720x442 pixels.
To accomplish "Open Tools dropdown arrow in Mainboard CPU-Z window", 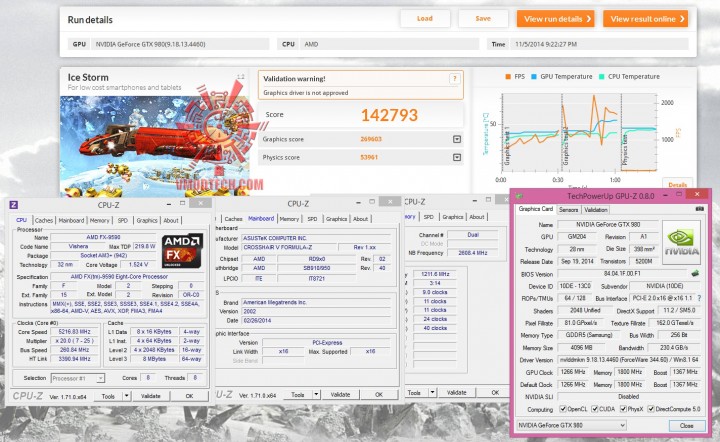I will pos(316,394).
